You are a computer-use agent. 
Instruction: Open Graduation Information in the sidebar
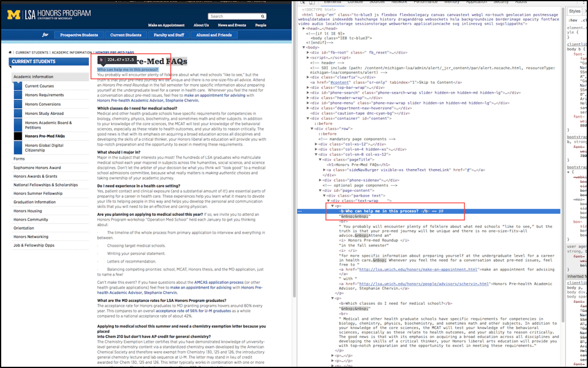[34, 202]
